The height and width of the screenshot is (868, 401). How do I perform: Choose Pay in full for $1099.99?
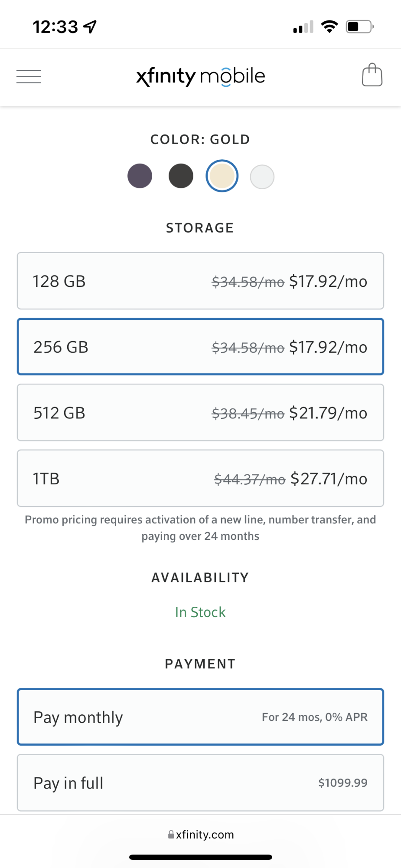[200, 783]
